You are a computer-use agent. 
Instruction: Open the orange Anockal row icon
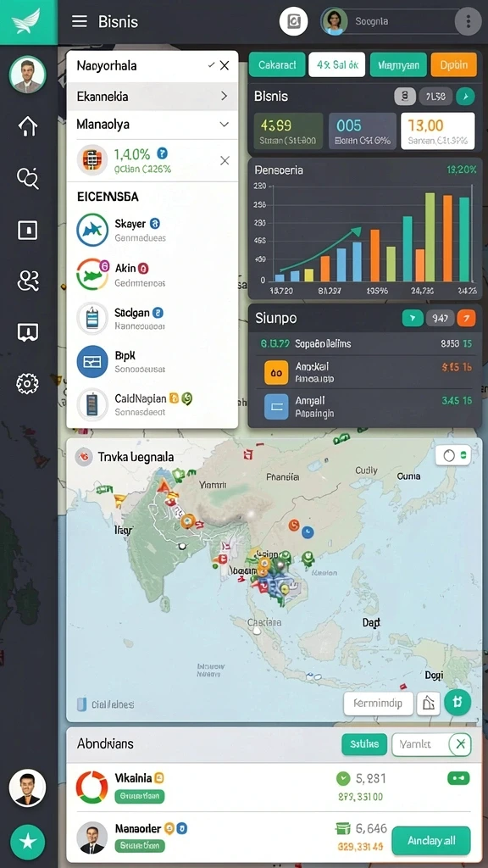point(276,373)
